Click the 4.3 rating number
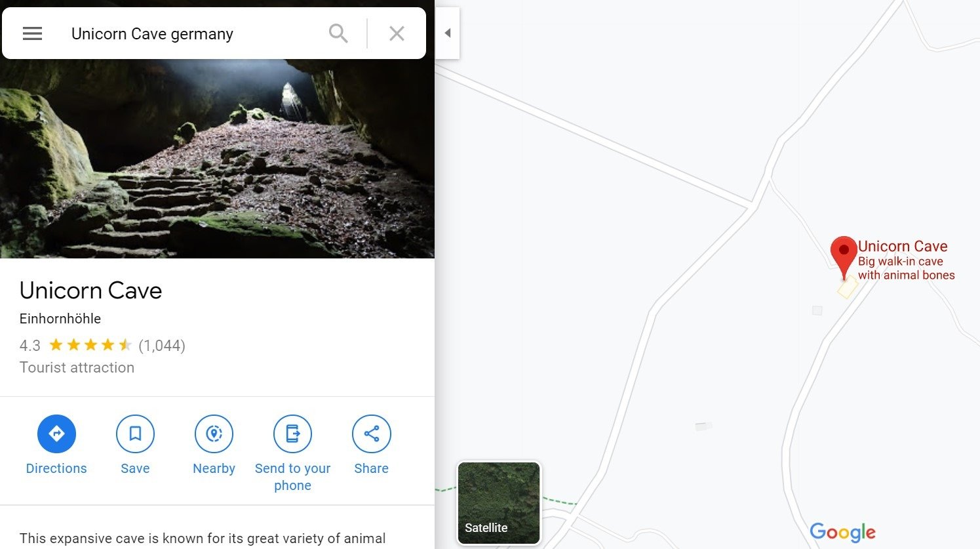Image resolution: width=980 pixels, height=549 pixels. [30, 345]
